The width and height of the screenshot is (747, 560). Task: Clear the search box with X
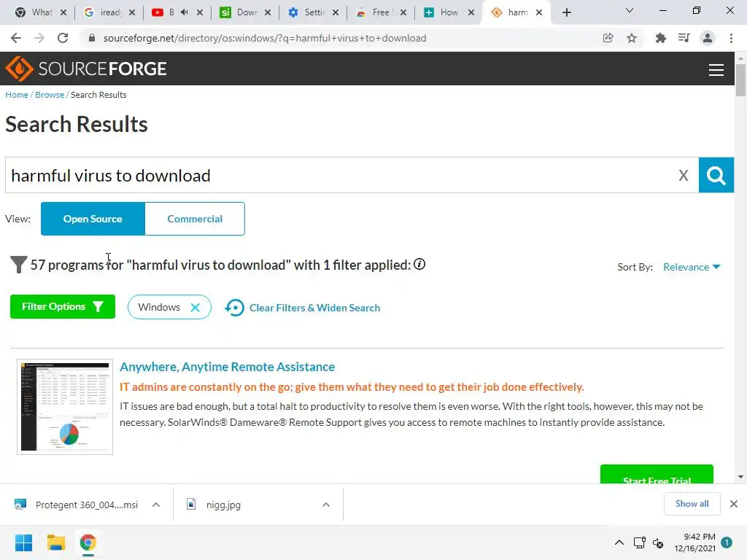(x=683, y=175)
